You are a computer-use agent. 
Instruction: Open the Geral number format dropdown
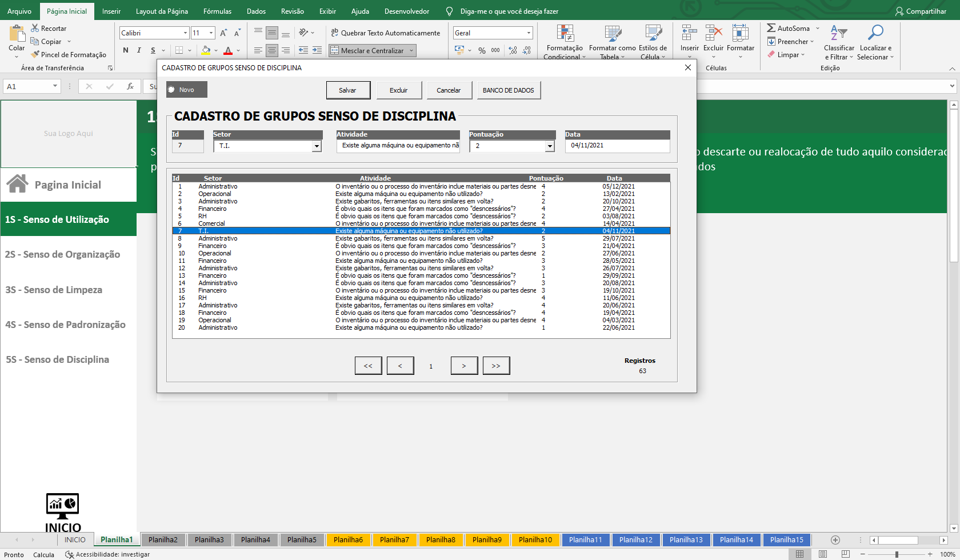coord(529,33)
